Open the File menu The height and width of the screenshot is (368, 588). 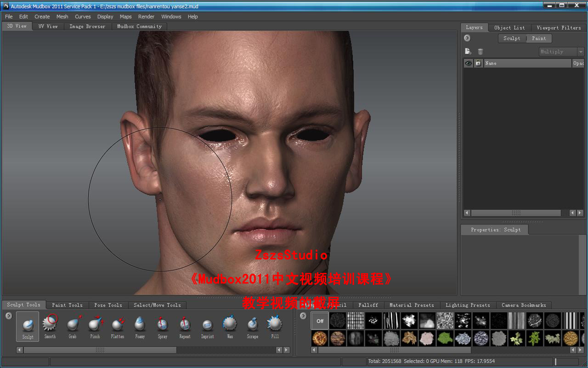pyautogui.click(x=9, y=17)
